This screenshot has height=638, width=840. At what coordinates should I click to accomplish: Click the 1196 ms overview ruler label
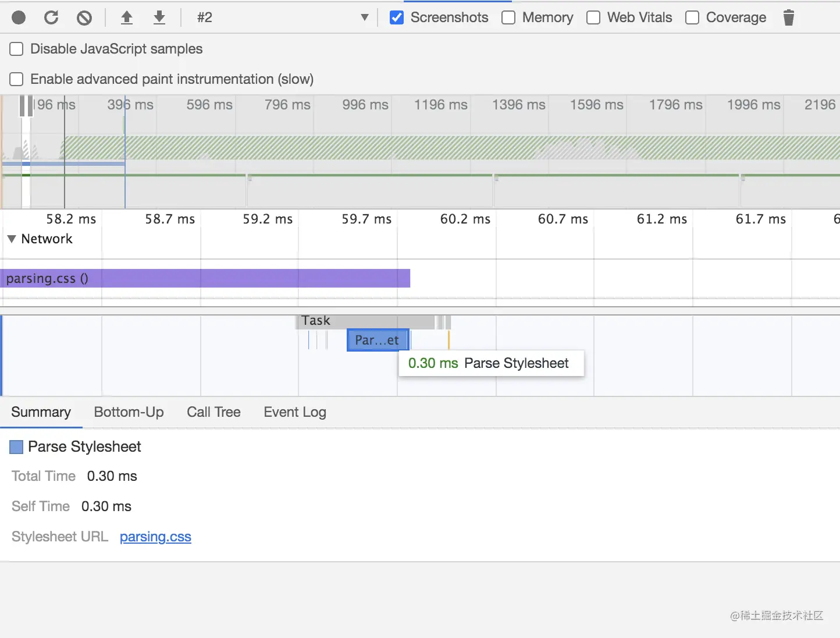440,105
